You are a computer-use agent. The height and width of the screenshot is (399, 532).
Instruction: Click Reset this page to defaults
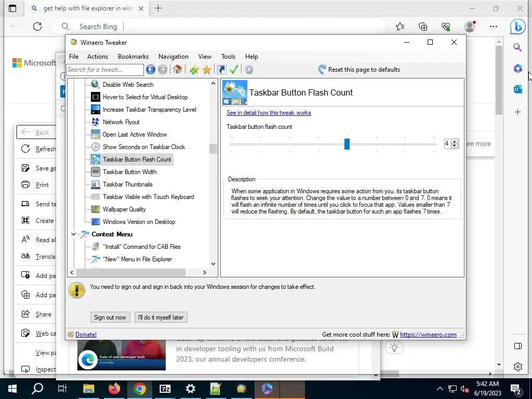[359, 70]
